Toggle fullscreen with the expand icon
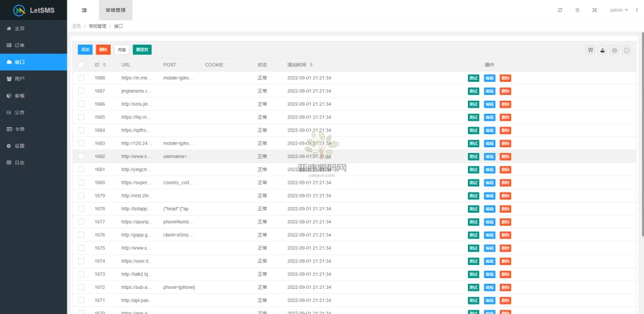The width and height of the screenshot is (644, 314). point(594,10)
